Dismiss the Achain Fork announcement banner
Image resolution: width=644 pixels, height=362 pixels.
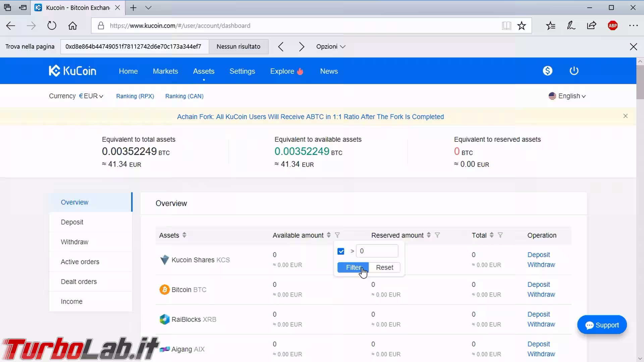pos(625,116)
